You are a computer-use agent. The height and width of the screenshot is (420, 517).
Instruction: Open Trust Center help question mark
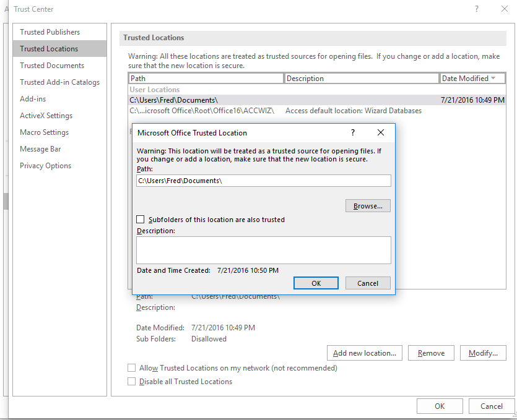coord(476,9)
